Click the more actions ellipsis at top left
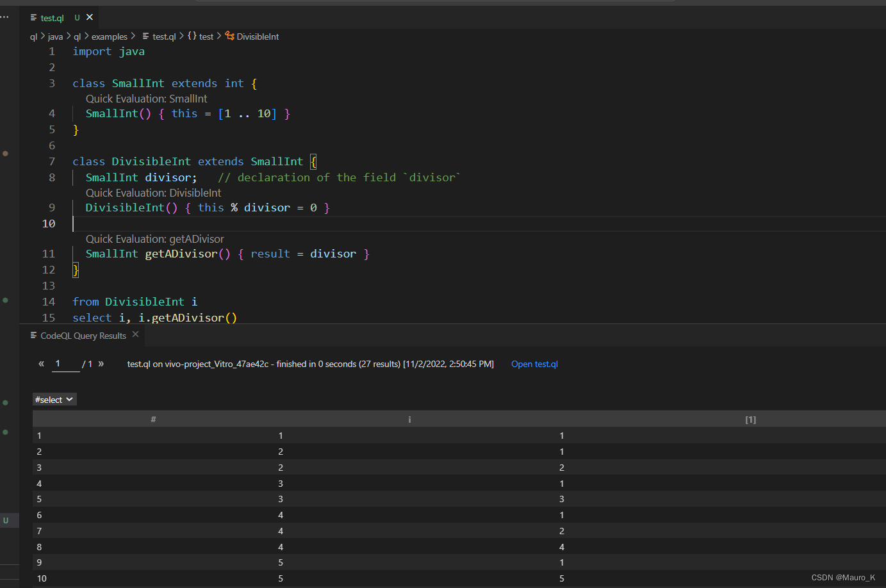886x588 pixels. [x=5, y=17]
